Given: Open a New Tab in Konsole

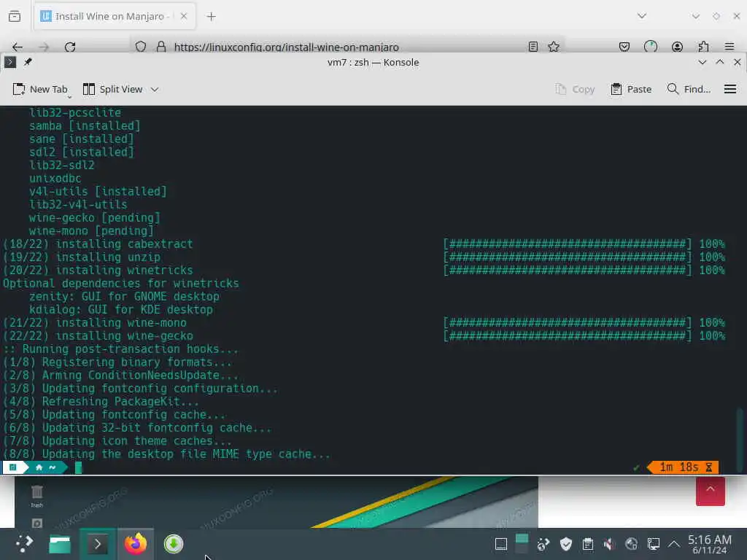Looking at the screenshot, I should pyautogui.click(x=41, y=89).
